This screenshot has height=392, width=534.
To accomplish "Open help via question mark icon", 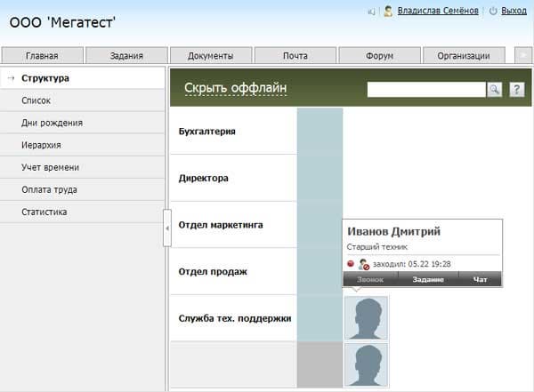I will coord(516,90).
